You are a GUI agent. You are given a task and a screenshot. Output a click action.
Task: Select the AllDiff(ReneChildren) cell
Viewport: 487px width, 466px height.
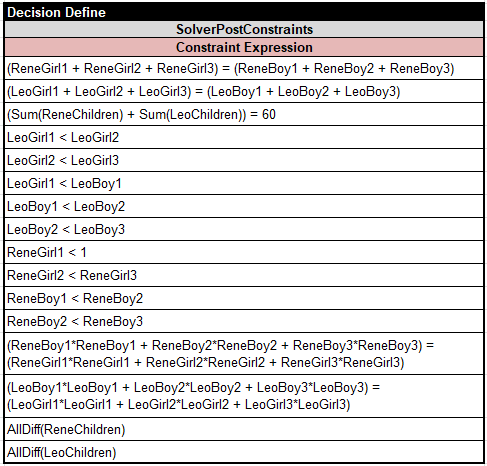coord(244,429)
